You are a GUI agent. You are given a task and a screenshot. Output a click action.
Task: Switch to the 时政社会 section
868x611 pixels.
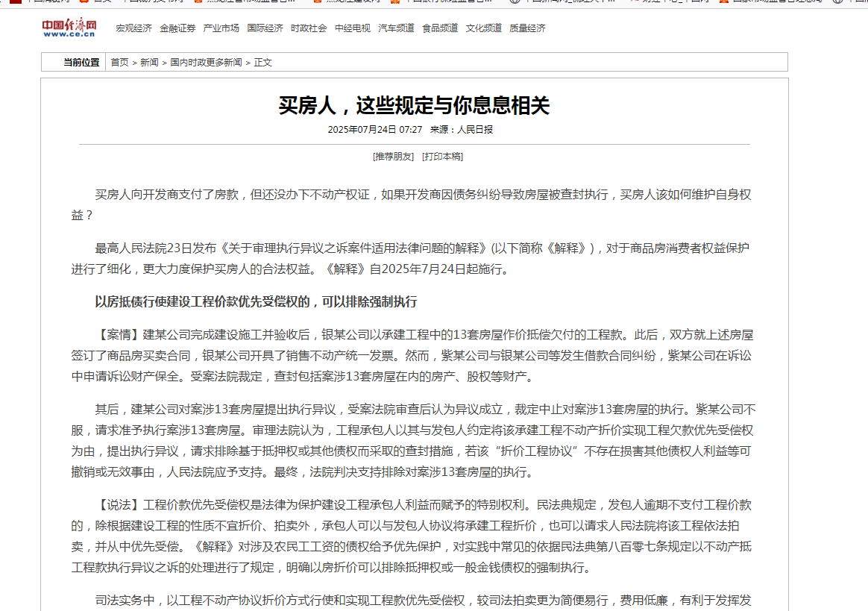pyautogui.click(x=308, y=28)
